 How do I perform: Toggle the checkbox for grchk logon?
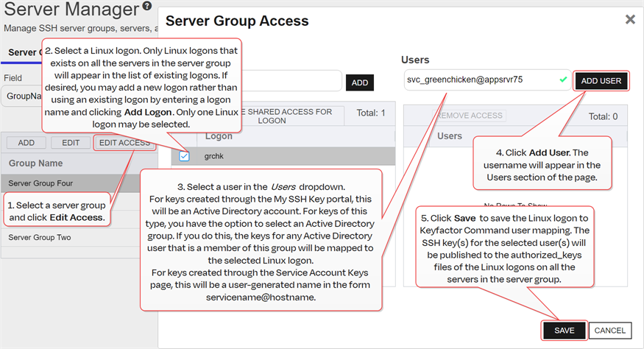pyautogui.click(x=184, y=156)
